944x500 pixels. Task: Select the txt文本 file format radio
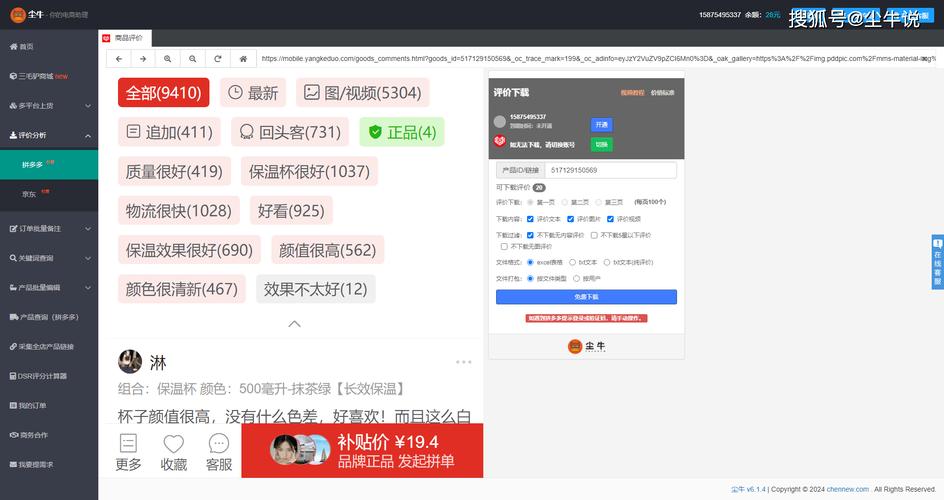pyautogui.click(x=573, y=262)
